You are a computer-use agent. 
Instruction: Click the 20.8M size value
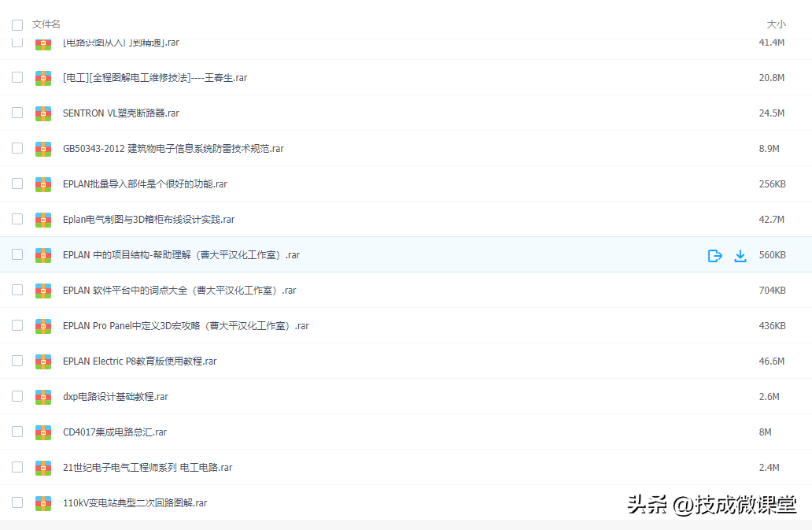click(772, 78)
